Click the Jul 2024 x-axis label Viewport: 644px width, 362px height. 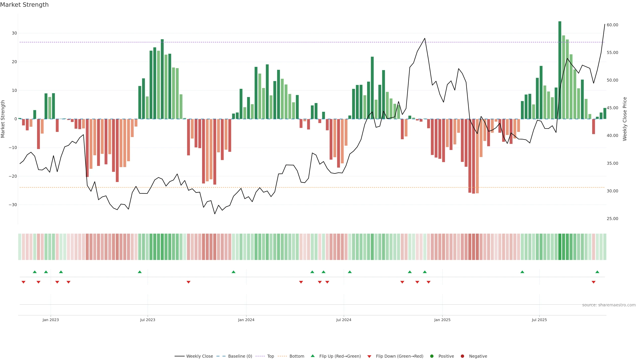(343, 320)
